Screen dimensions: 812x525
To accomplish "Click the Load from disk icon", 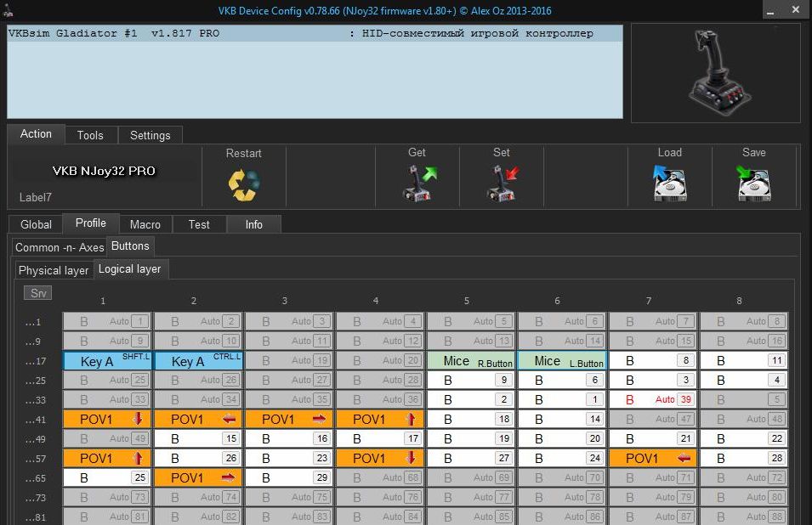I will 670,183.
